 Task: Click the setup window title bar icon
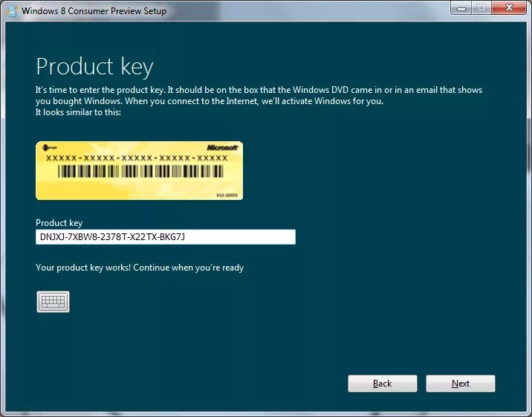click(x=12, y=11)
